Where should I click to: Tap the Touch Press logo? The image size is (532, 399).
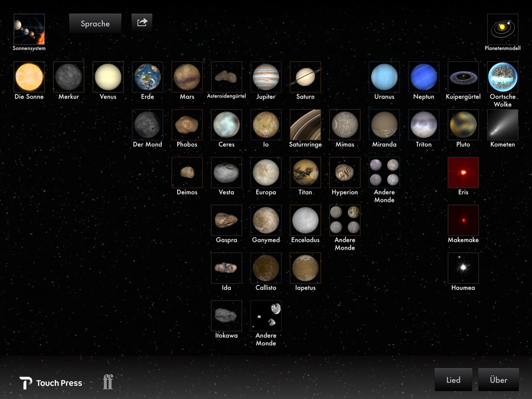point(51,383)
